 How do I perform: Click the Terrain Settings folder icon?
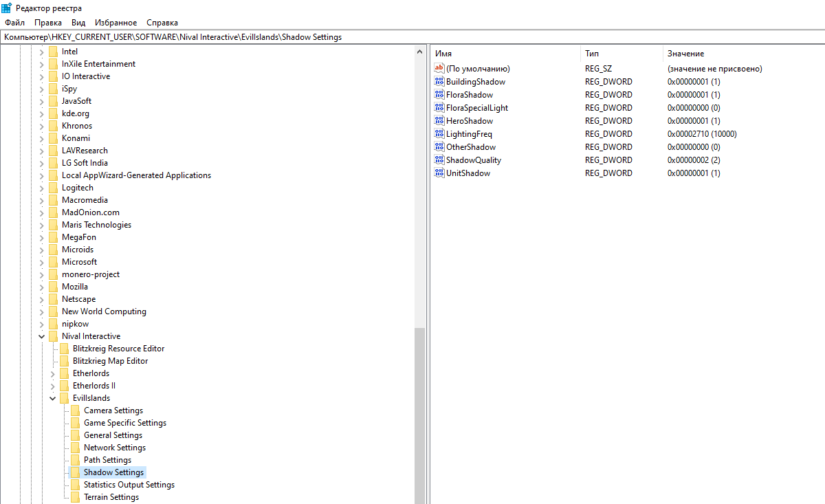(76, 497)
